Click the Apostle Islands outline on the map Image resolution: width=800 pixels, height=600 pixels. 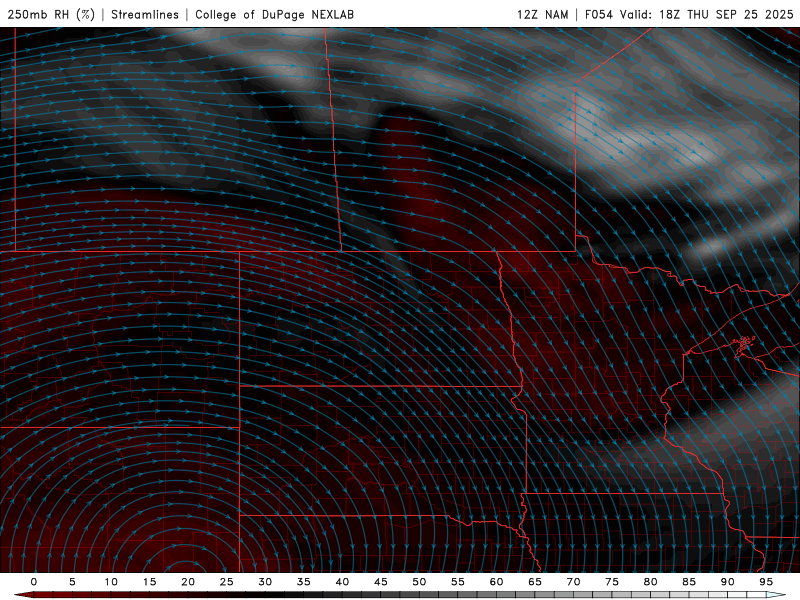(745, 344)
